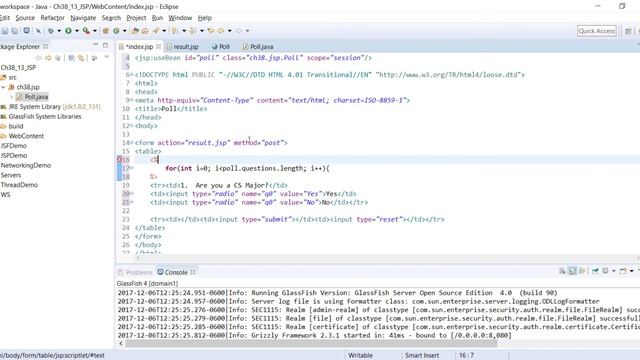The image size is (640, 360).
Task: Click the Run Last Tool icon
Action: pos(86,31)
